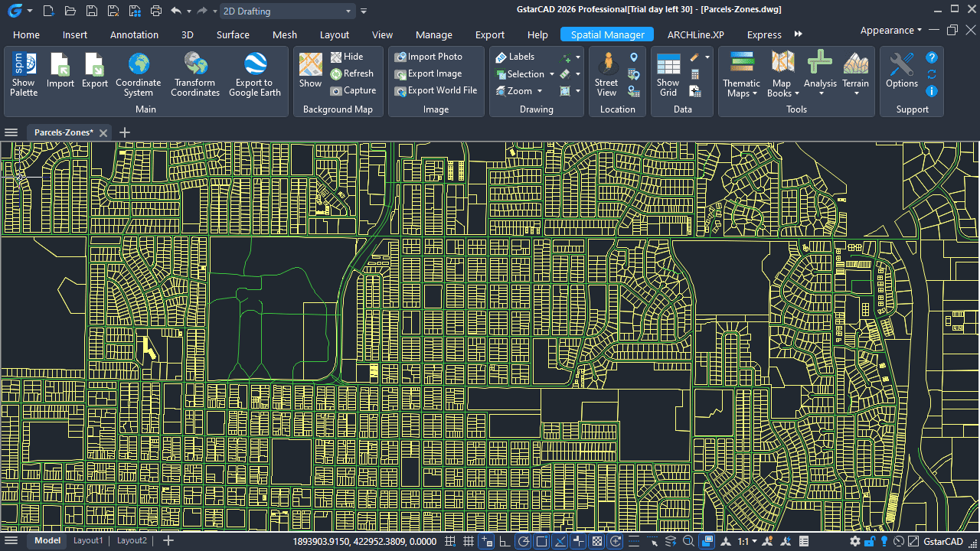Expand the annotation scale 1:1 dropdown

click(747, 541)
